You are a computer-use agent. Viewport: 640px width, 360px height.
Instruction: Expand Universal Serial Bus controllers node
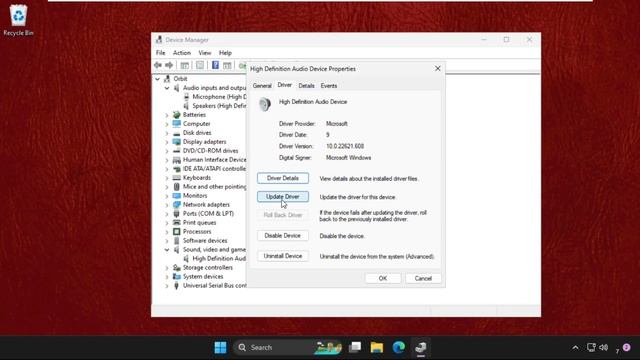(167, 286)
